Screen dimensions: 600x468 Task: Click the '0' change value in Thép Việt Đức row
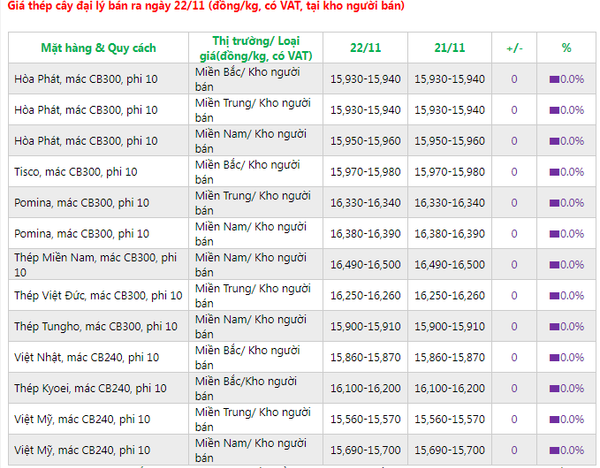click(x=514, y=296)
